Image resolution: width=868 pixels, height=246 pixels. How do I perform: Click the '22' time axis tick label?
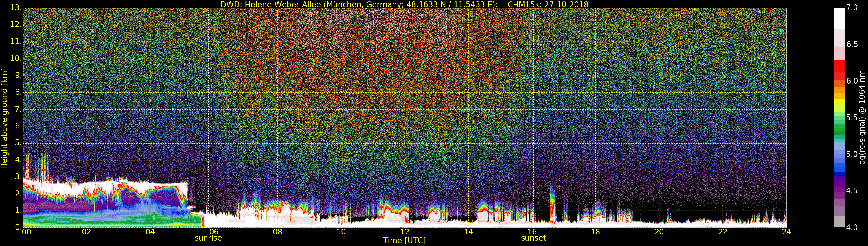[723, 232]
